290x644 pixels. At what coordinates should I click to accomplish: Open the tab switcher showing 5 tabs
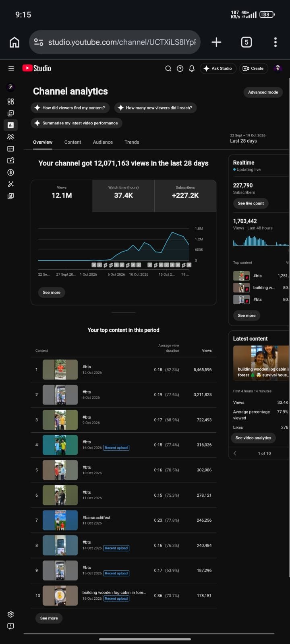coord(246,42)
